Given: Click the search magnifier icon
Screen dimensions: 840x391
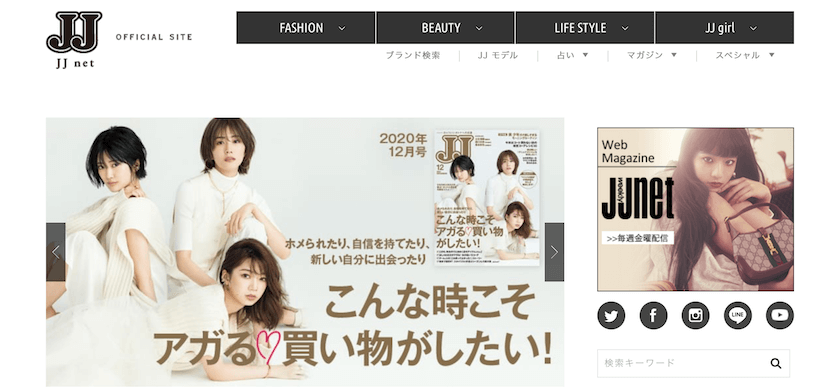Looking at the screenshot, I should (x=776, y=363).
